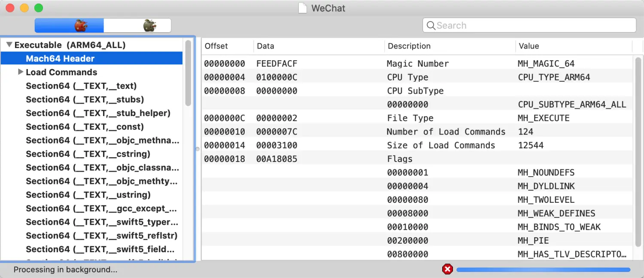The height and width of the screenshot is (278, 644).
Task: Click the FEEDFACF data cell
Action: tap(277, 64)
